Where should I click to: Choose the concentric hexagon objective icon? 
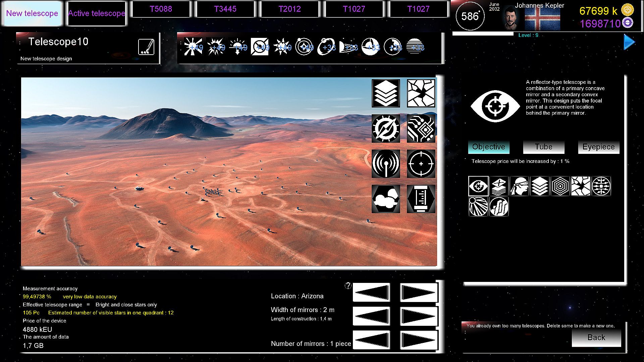pyautogui.click(x=560, y=186)
